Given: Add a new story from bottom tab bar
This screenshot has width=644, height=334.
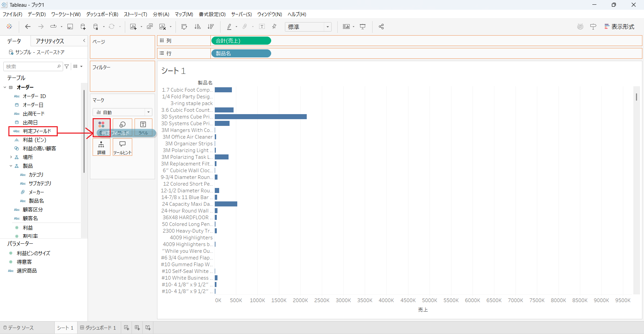Looking at the screenshot, I should point(148,328).
